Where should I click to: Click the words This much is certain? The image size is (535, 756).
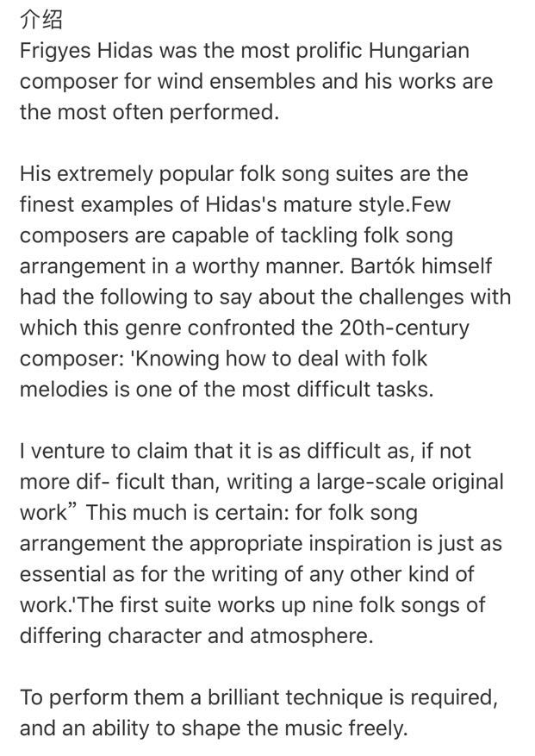coord(187,513)
